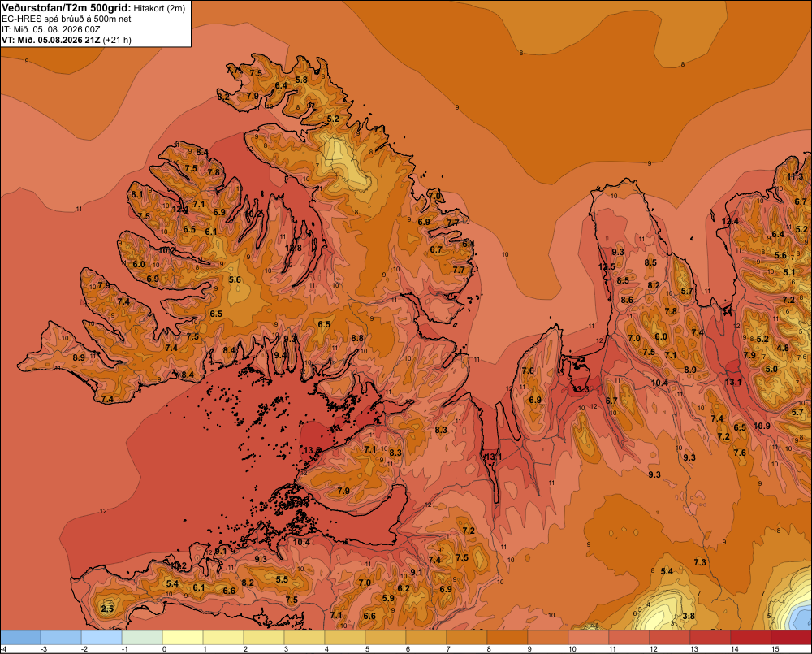Click the 13.3 temperature label on the map
812x654 pixels.
581,388
